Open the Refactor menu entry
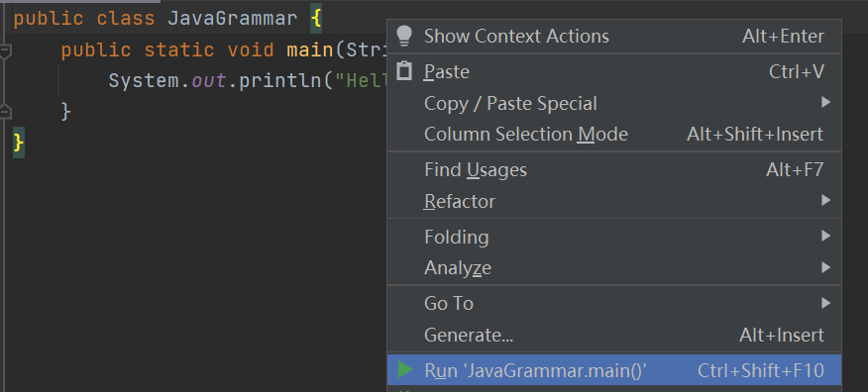The image size is (868, 392). [614, 201]
